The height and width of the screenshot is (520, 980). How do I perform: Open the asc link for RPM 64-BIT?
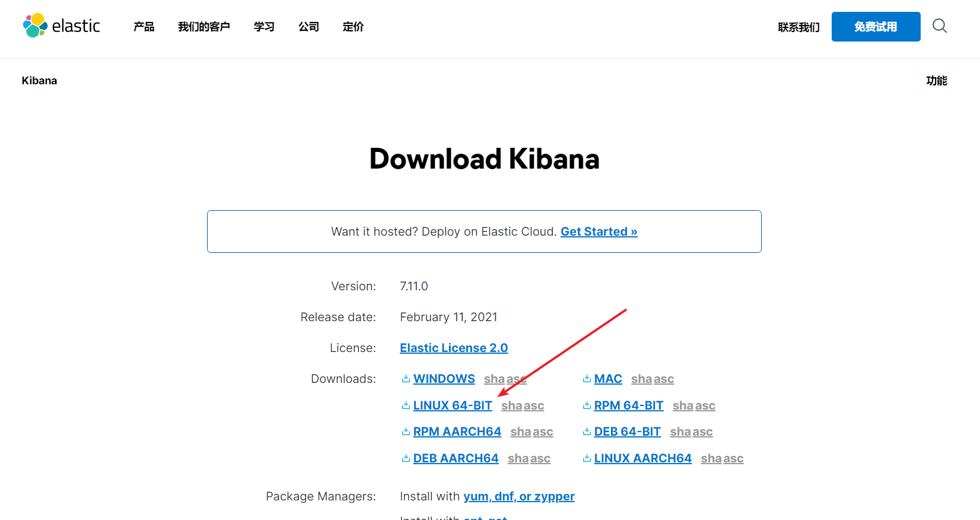coord(705,405)
